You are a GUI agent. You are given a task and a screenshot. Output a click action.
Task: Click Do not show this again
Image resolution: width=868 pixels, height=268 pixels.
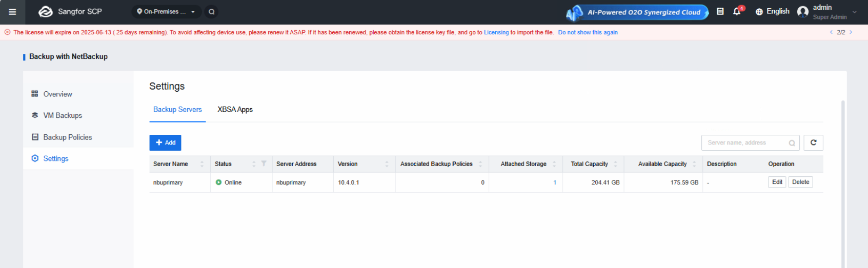point(588,32)
